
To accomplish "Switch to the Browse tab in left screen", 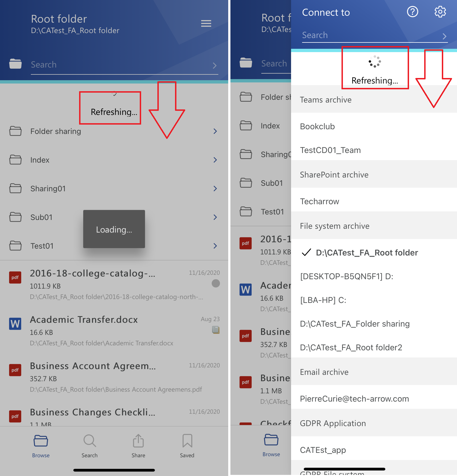I will tap(41, 446).
